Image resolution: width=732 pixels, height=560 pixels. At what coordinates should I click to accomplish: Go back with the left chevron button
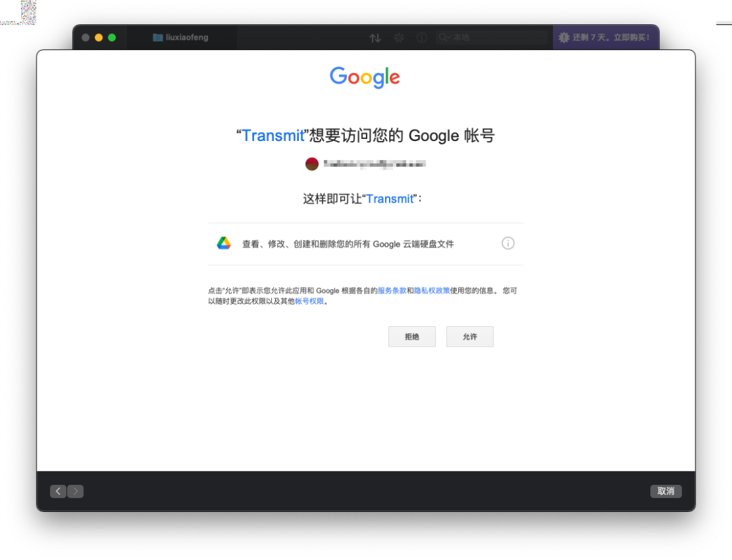(58, 491)
